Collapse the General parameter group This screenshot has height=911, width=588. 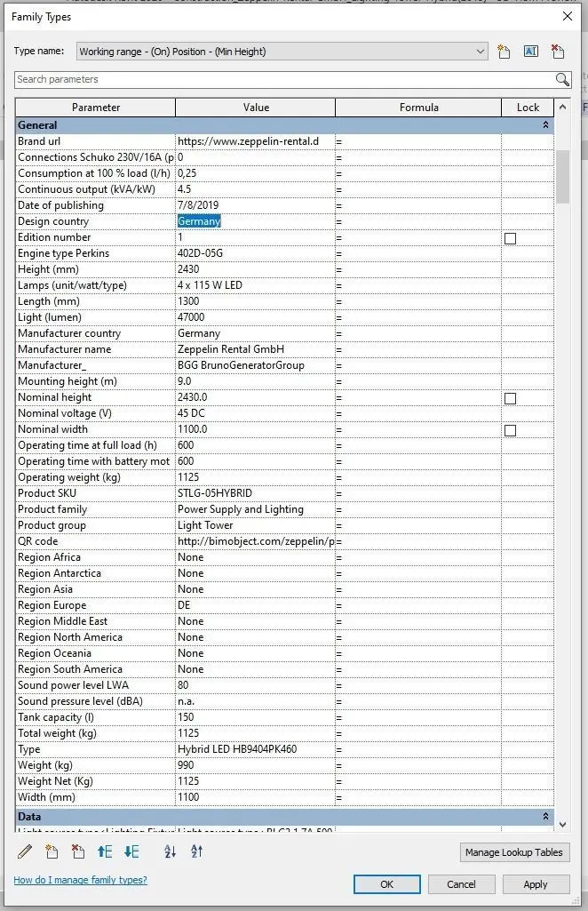pos(545,125)
